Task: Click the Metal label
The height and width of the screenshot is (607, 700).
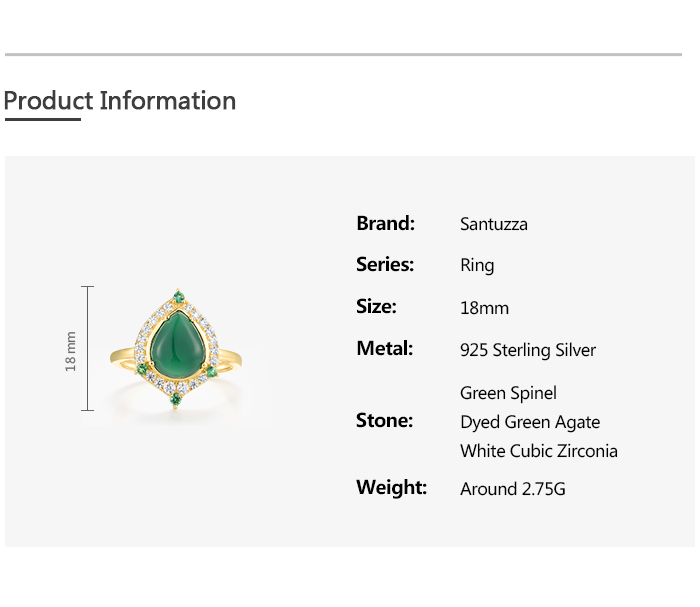Action: click(384, 349)
